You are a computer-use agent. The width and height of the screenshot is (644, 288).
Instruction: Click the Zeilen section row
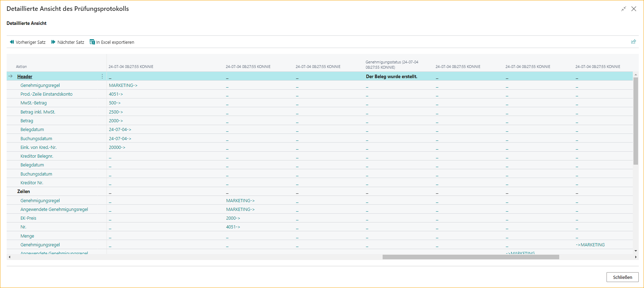click(x=320, y=191)
